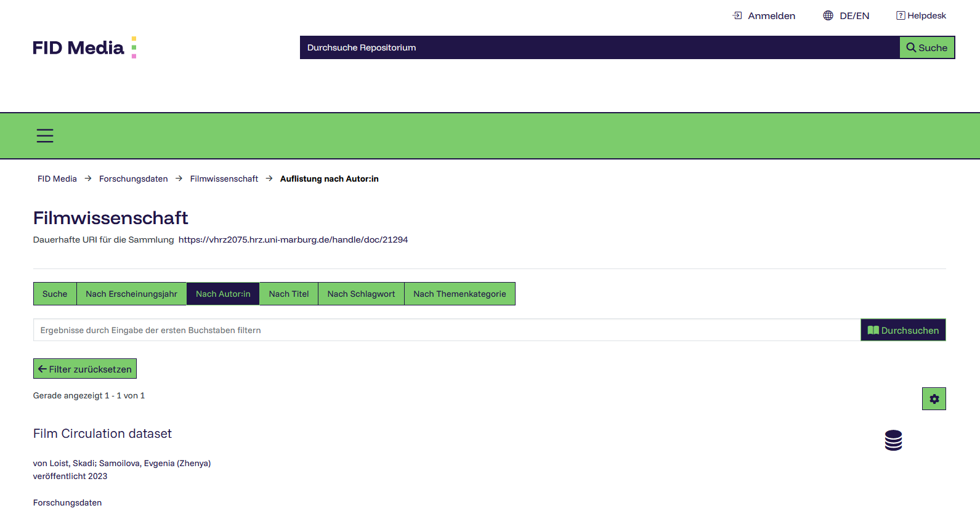Open the Film Circulation dataset title link
Viewport: 980px width, 516px height.
102,433
